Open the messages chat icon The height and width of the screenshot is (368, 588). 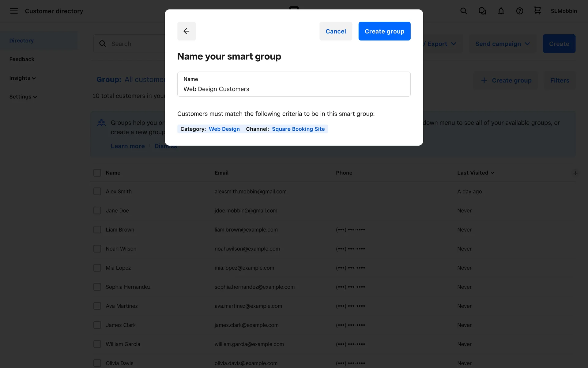point(482,11)
